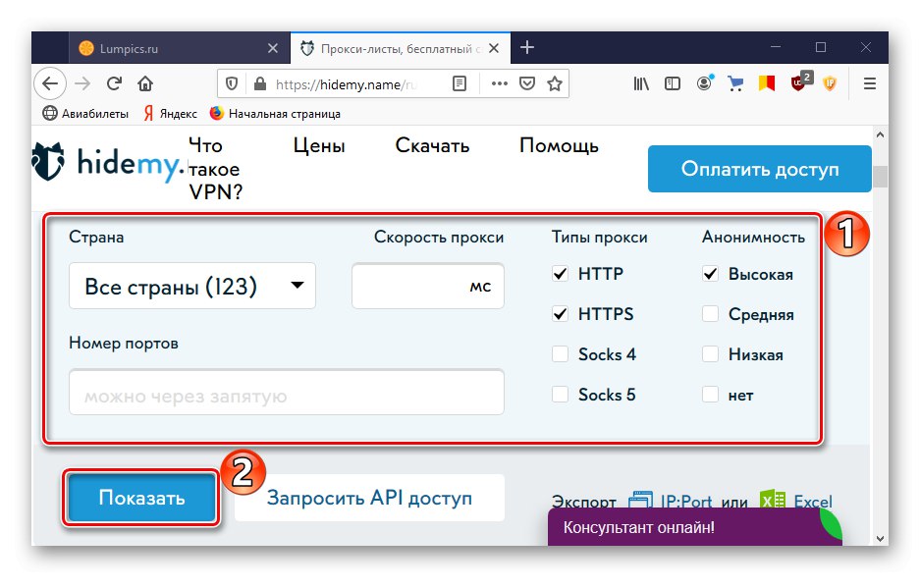
Task: Click the Показать button
Action: pyautogui.click(x=139, y=498)
